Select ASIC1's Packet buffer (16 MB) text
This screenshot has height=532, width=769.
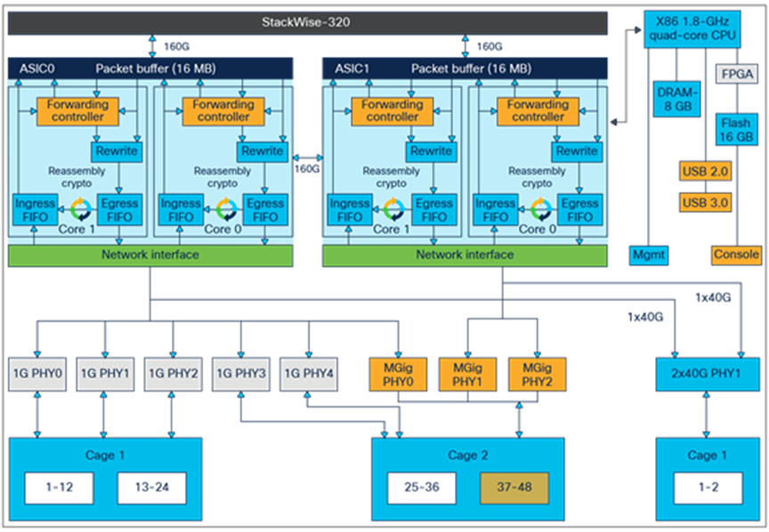click(x=471, y=69)
